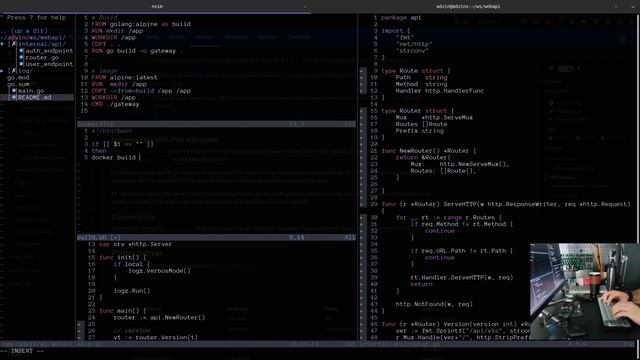
Task: Focus the build.sh status line
Action: point(216,238)
